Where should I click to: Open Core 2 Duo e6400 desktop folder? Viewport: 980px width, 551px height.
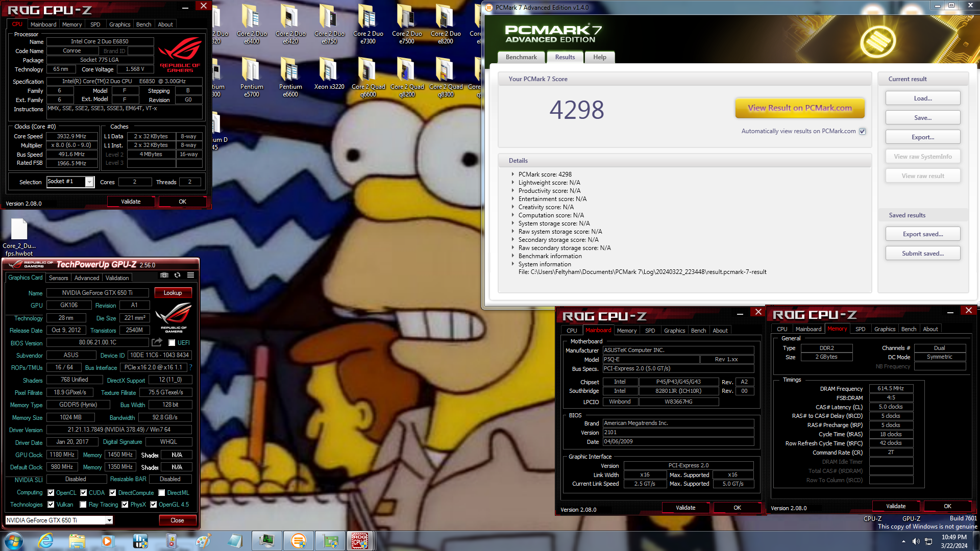[x=252, y=23]
